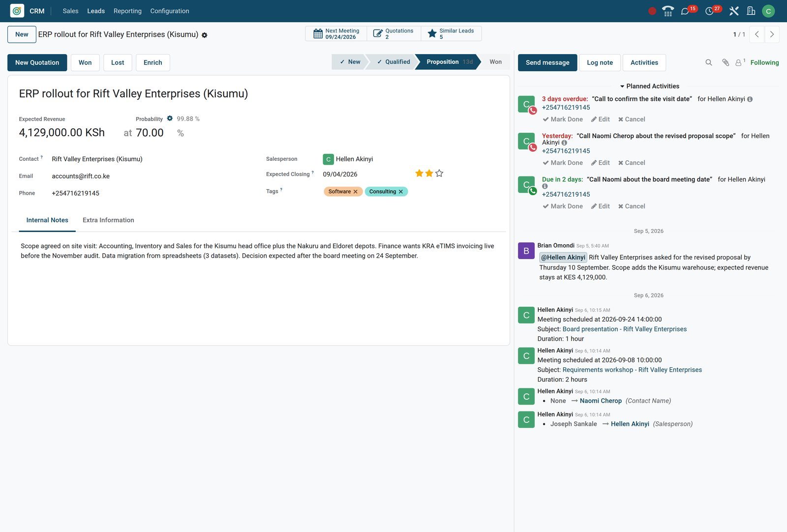The width and height of the screenshot is (787, 532).
Task: Cancel the board meeting date call activity
Action: tap(632, 207)
